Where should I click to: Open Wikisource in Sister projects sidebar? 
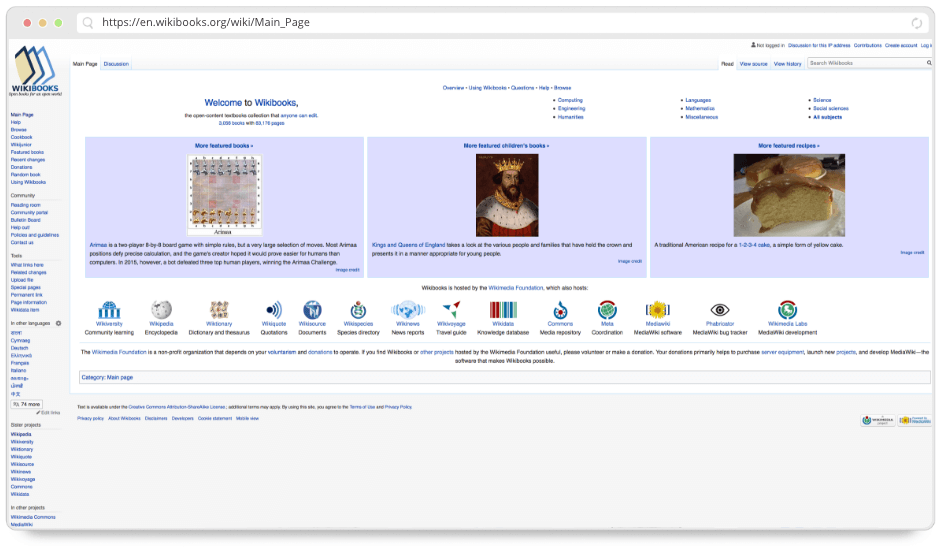pyautogui.click(x=22, y=464)
